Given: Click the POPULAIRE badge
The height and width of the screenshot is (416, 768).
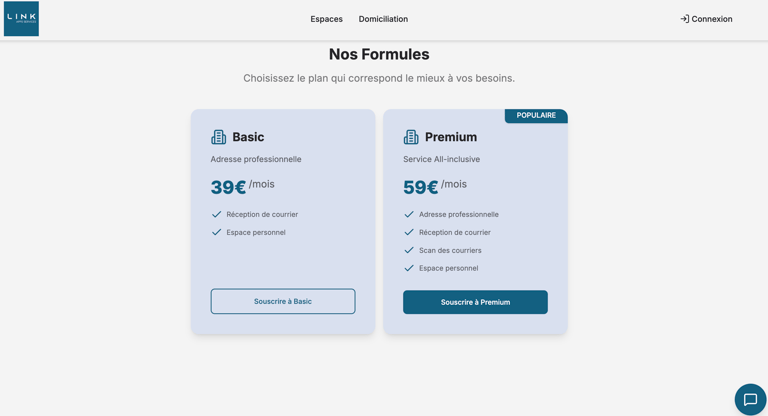Looking at the screenshot, I should click(x=536, y=116).
